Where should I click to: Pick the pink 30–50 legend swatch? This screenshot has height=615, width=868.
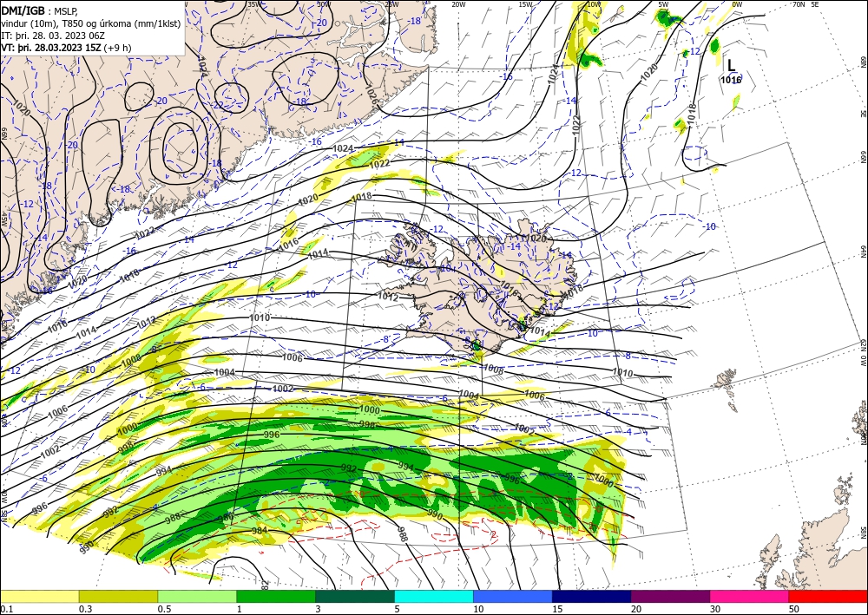750,596
